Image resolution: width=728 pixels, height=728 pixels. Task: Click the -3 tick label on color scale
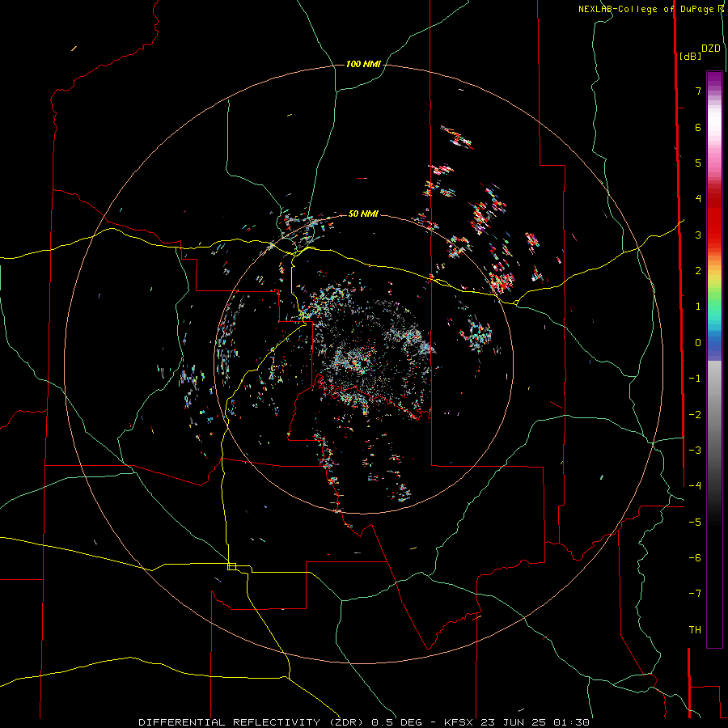pyautogui.click(x=695, y=451)
